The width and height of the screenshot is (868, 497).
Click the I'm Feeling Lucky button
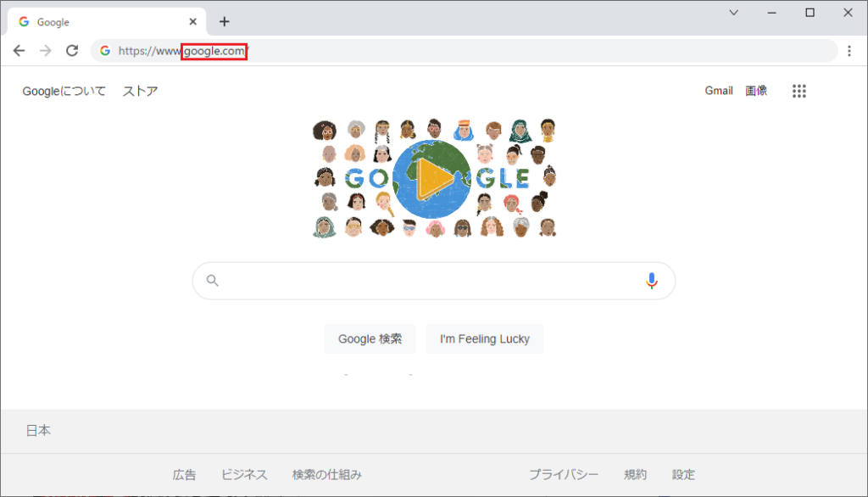(x=484, y=338)
